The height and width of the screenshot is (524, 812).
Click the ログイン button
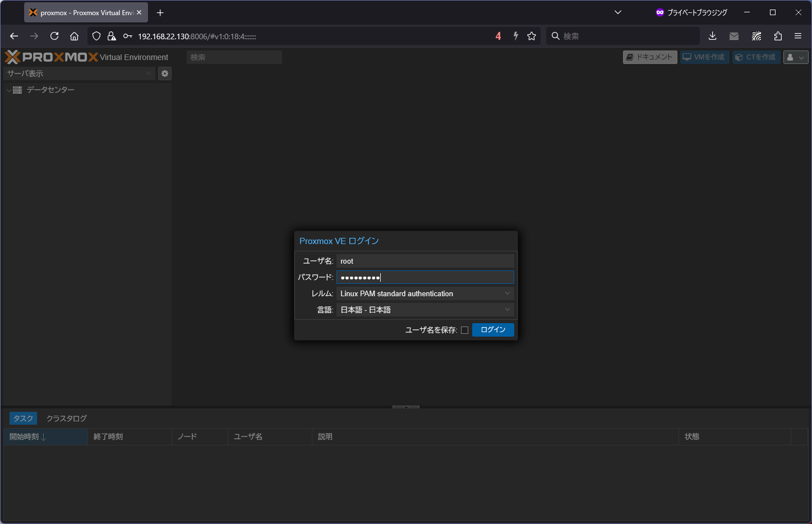(493, 330)
